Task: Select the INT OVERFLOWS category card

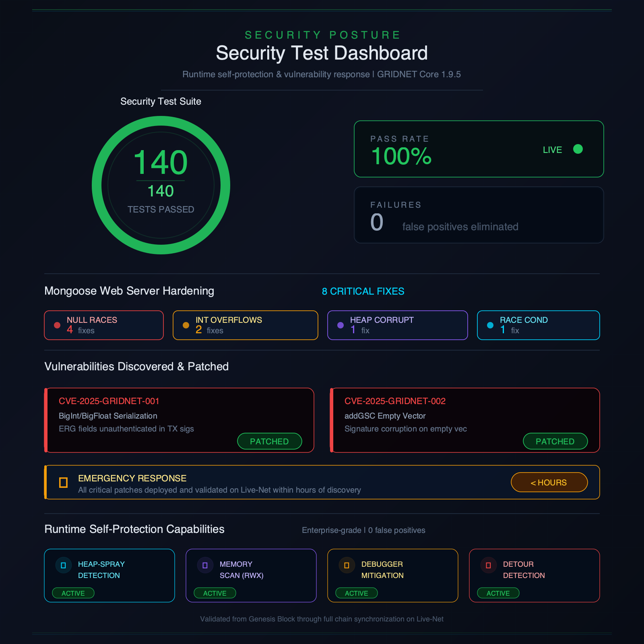Action: pyautogui.click(x=246, y=325)
